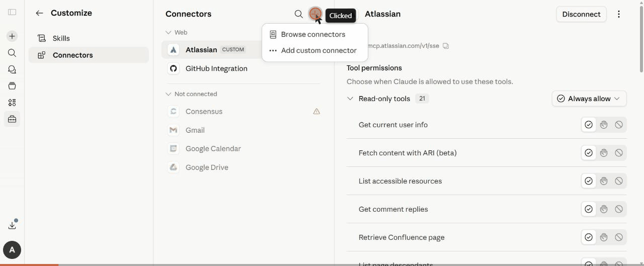The width and height of the screenshot is (644, 266).
Task: Set Get comment replies to needs approval
Action: [x=604, y=209]
